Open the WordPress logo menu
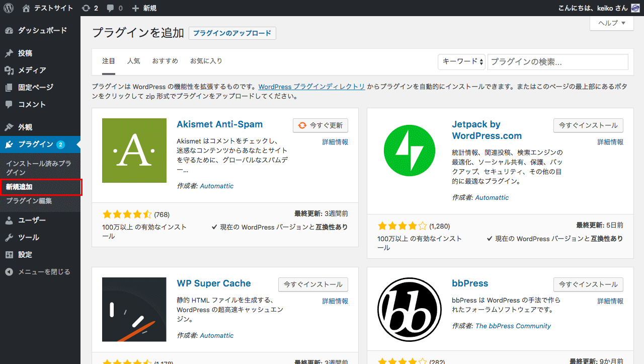The height and width of the screenshot is (364, 644). point(9,8)
